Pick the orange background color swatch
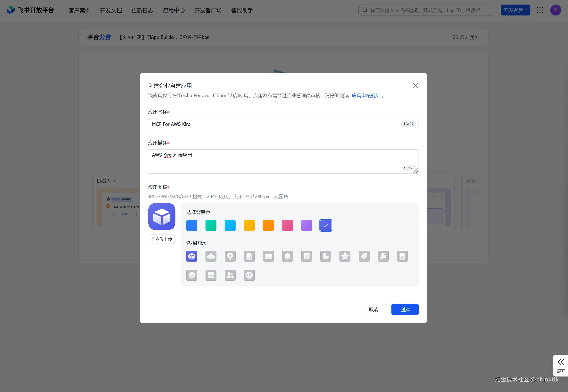The height and width of the screenshot is (392, 568). pyautogui.click(x=268, y=225)
